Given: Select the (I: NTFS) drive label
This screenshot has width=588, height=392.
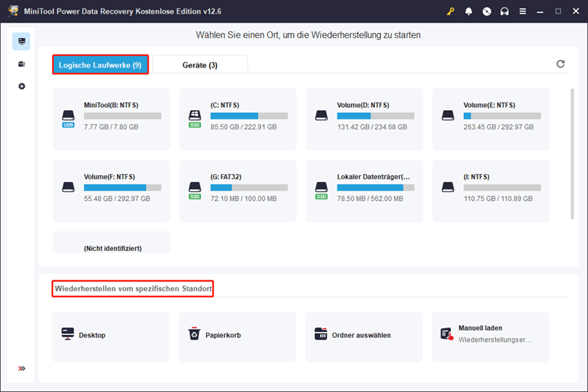Looking at the screenshot, I should pyautogui.click(x=476, y=177).
